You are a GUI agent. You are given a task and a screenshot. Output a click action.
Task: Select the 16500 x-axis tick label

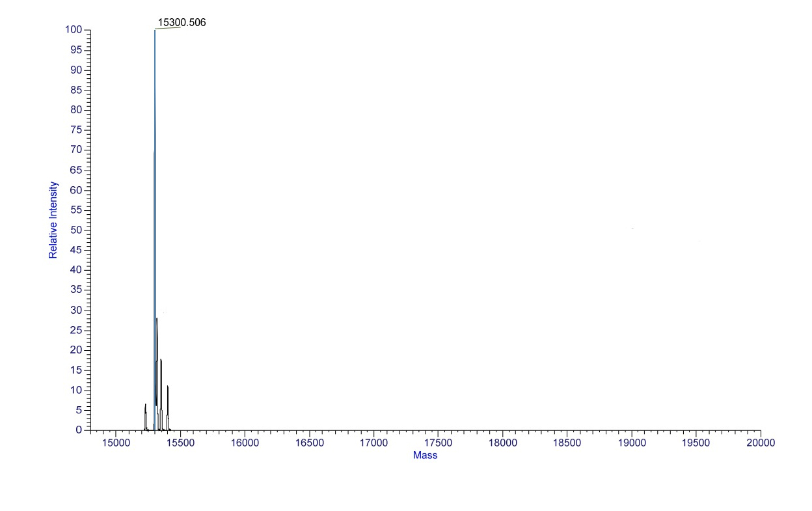pyautogui.click(x=308, y=443)
